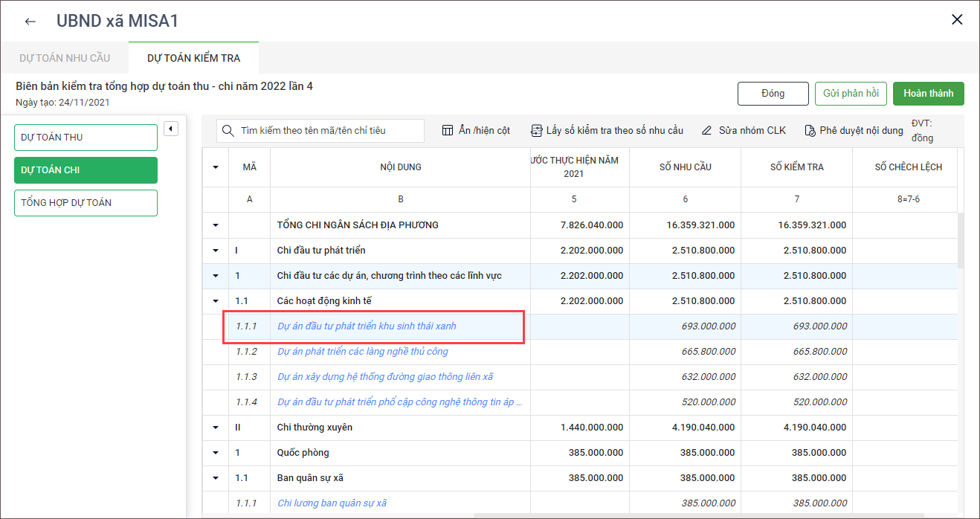Viewport: 980px width, 519px height.
Task: Select DỰ TOÁN THU in sidebar
Action: 86,138
